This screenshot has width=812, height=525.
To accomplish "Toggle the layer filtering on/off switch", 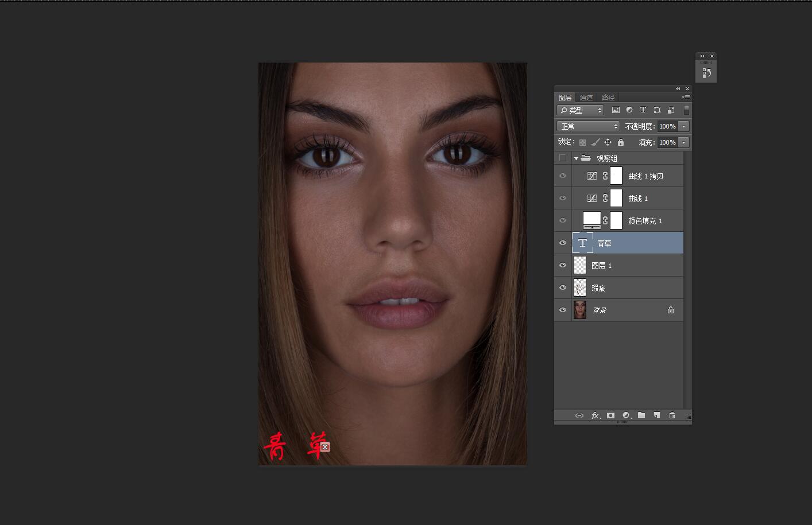I will 686,110.
